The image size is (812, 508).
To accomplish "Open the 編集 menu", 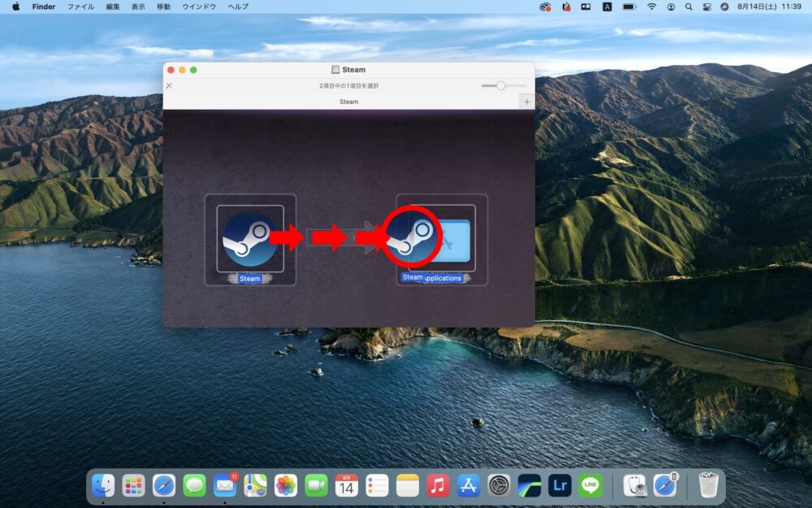I will click(x=113, y=7).
